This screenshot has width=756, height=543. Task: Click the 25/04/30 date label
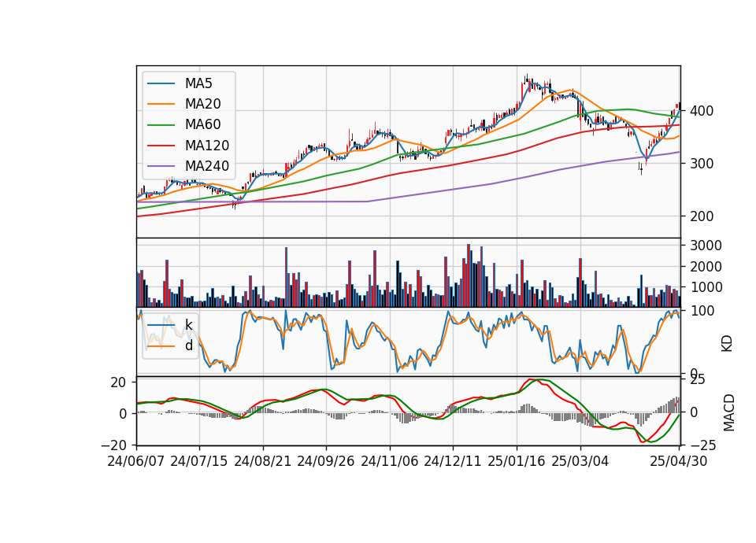click(679, 461)
